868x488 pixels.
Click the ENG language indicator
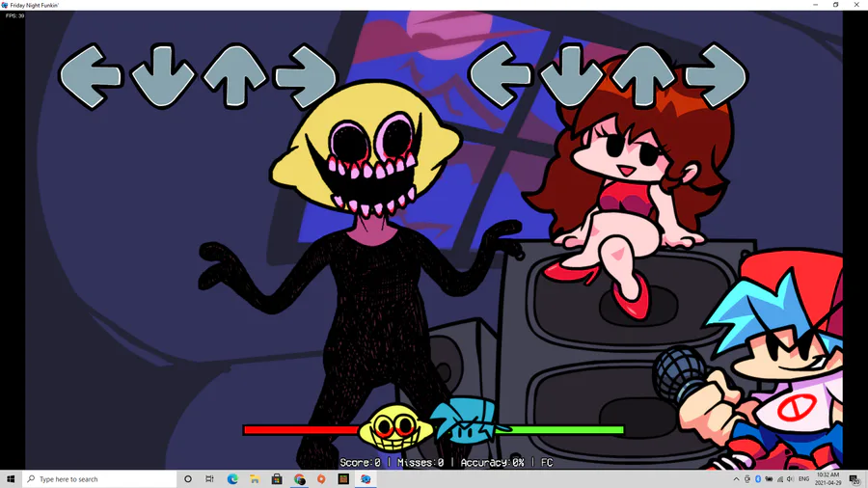(x=803, y=479)
